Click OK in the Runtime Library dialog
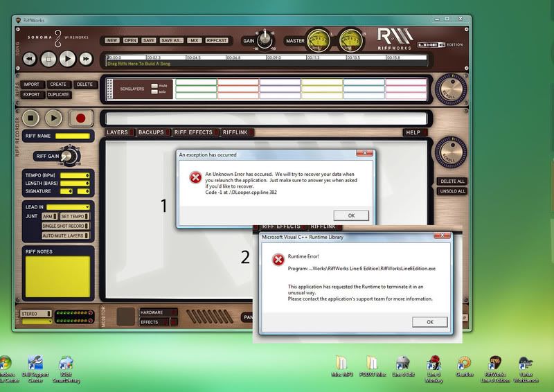The width and height of the screenshot is (554, 392). pyautogui.click(x=429, y=322)
